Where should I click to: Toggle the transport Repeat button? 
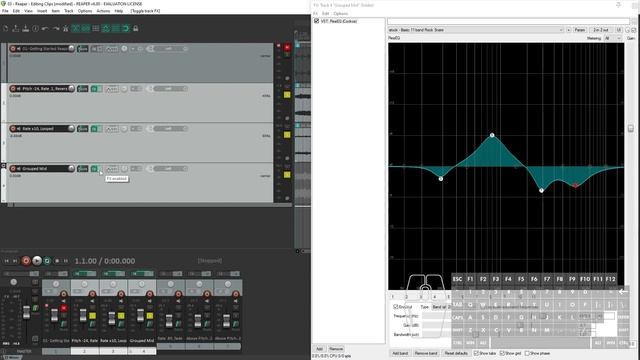point(47,261)
